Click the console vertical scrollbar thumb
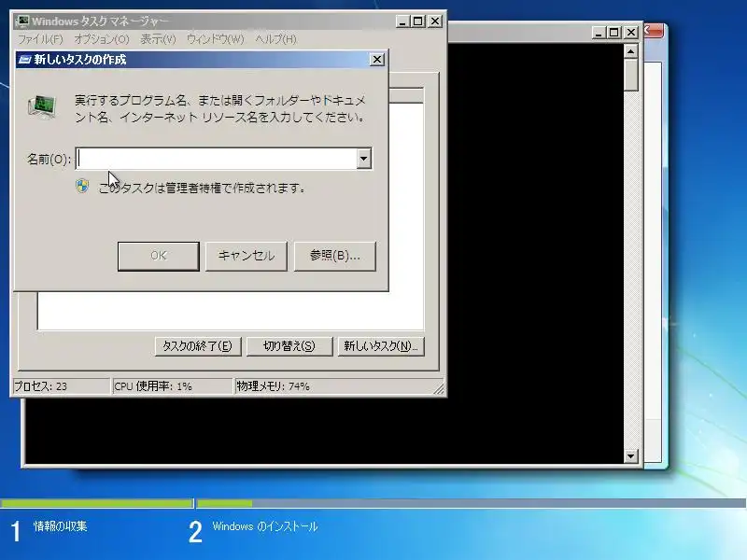 [x=631, y=76]
